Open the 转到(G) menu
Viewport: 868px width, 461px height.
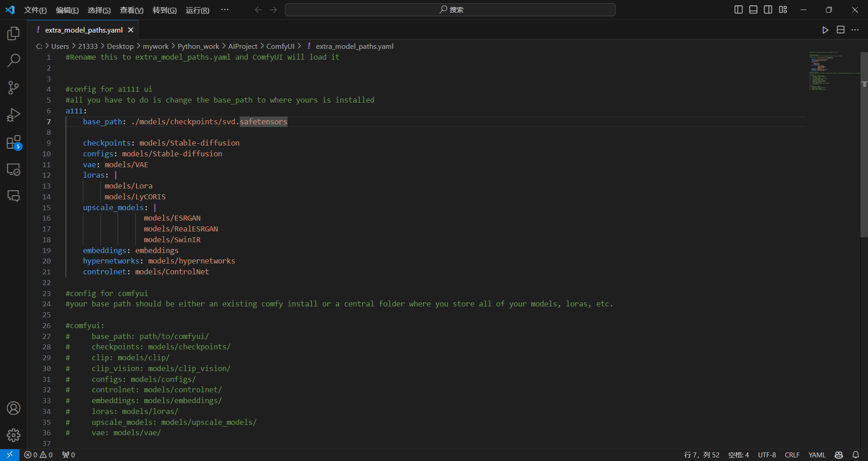(165, 10)
